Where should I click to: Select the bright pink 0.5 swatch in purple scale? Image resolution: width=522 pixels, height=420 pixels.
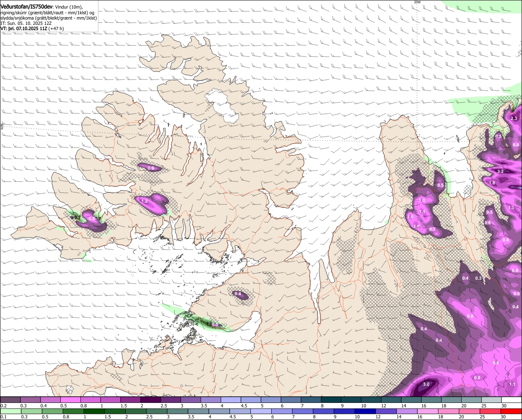pos(71,400)
